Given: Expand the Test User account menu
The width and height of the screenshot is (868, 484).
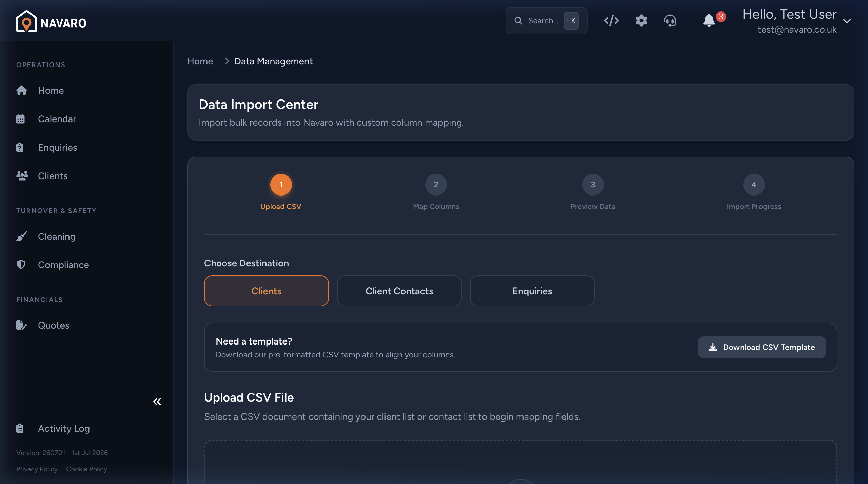Looking at the screenshot, I should point(847,21).
